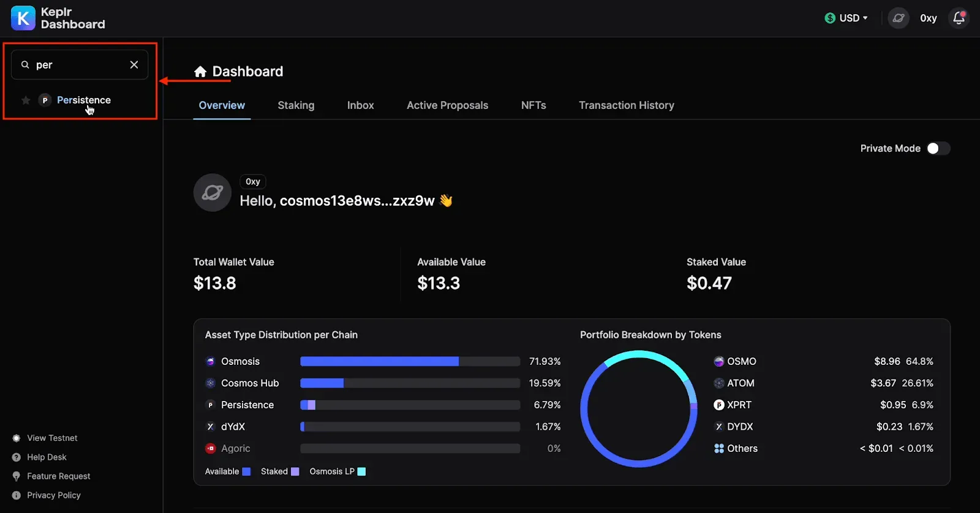Click the ATOM value $3.67
The image size is (980, 513).
(x=883, y=383)
